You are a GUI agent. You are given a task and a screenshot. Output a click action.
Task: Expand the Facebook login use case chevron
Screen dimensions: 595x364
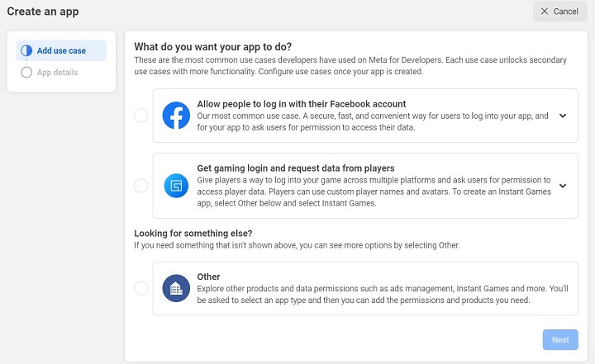[x=563, y=116]
